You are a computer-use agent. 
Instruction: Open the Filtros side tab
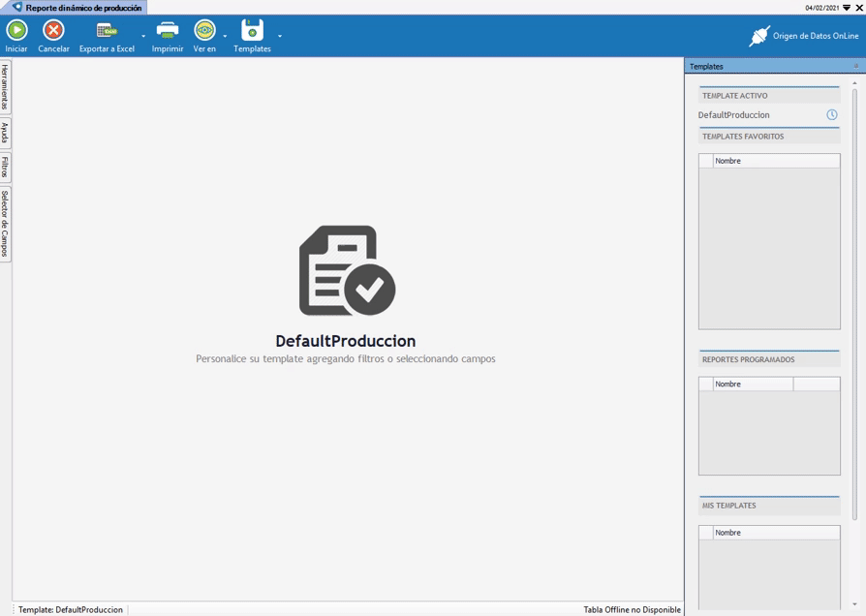click(6, 167)
